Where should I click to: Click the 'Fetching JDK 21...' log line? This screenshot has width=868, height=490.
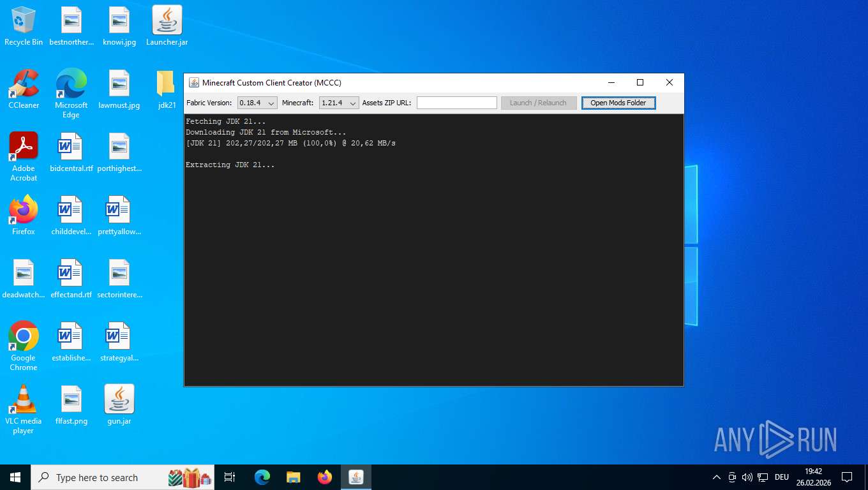225,121
